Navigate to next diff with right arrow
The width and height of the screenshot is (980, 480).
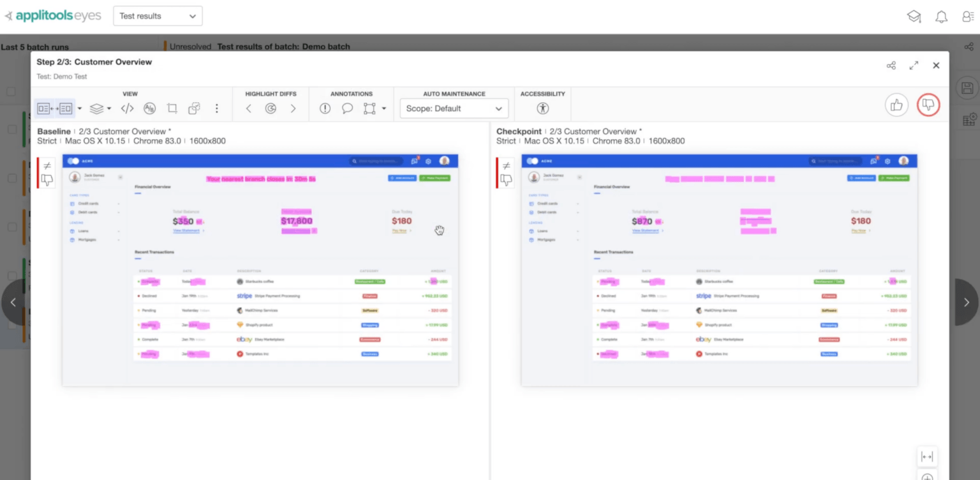[293, 108]
